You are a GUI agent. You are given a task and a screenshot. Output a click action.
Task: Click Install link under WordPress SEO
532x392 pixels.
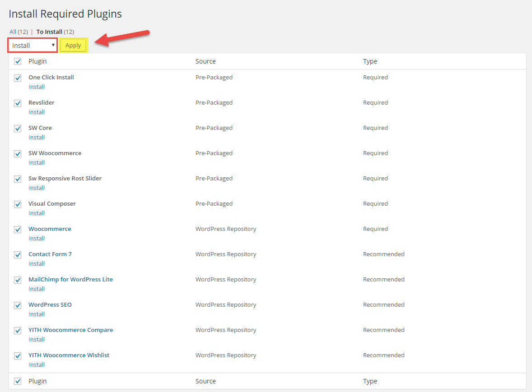pyautogui.click(x=37, y=314)
